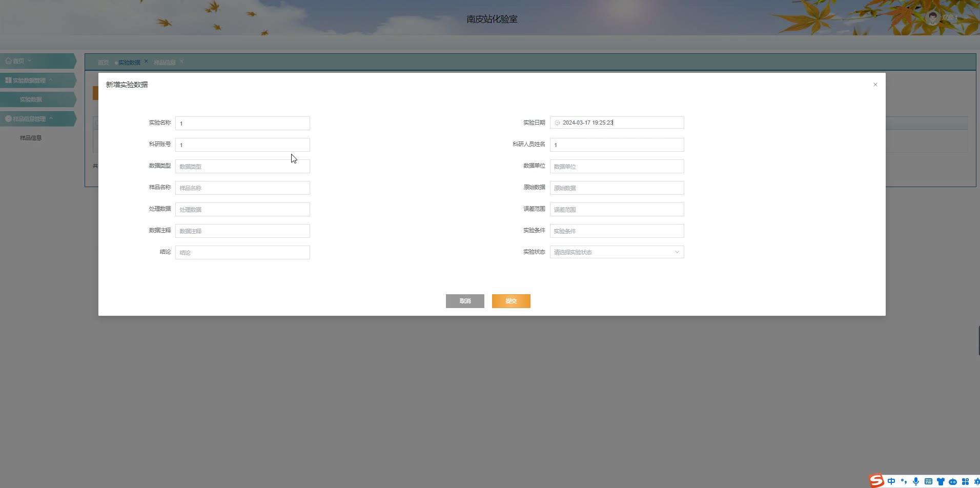
Task: Click the 科研人员姓名 field label
Action: 529,144
